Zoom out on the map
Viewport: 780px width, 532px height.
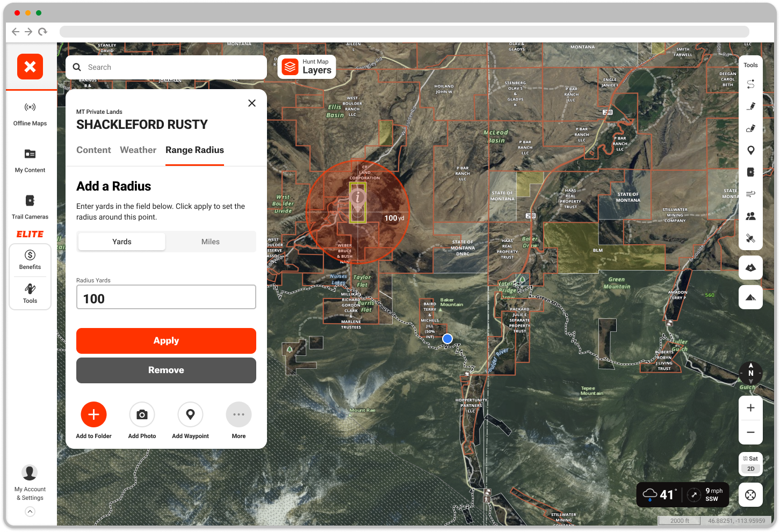pyautogui.click(x=751, y=432)
